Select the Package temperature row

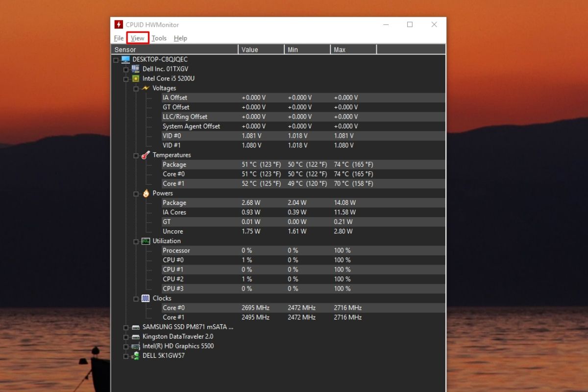pos(303,165)
